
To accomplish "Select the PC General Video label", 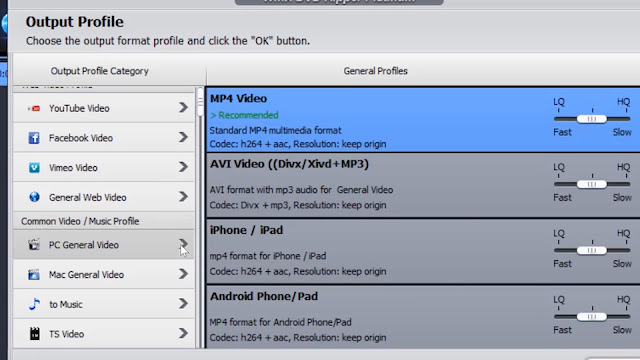I will 84,245.
